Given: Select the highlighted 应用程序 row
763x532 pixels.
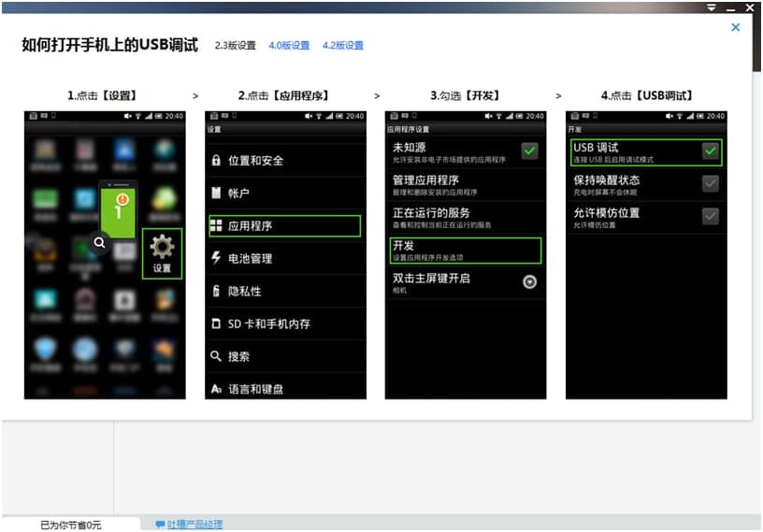Looking at the screenshot, I should tap(285, 226).
